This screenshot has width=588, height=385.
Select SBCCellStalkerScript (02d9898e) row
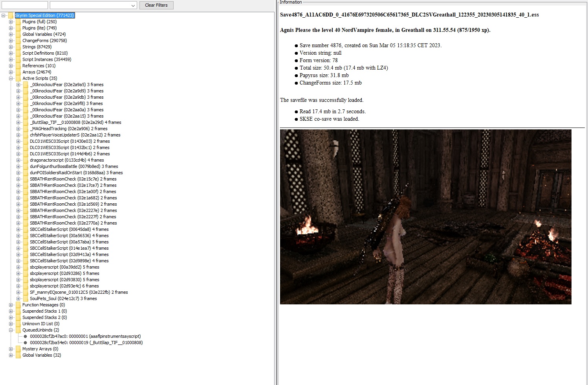click(69, 261)
